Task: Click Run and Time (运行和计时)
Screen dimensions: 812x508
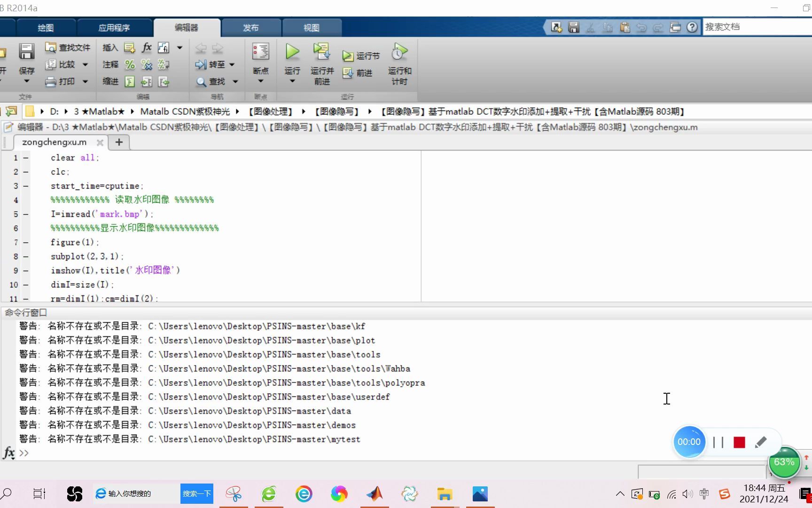Action: point(399,63)
